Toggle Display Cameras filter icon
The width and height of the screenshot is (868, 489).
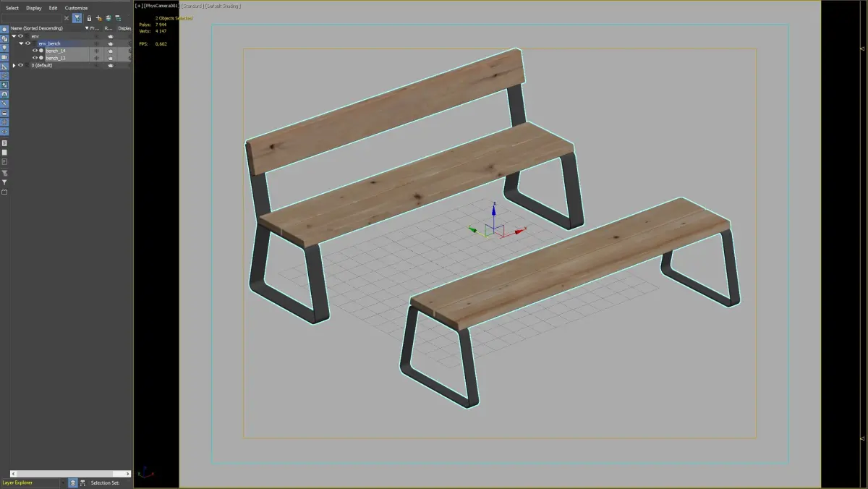[4, 57]
